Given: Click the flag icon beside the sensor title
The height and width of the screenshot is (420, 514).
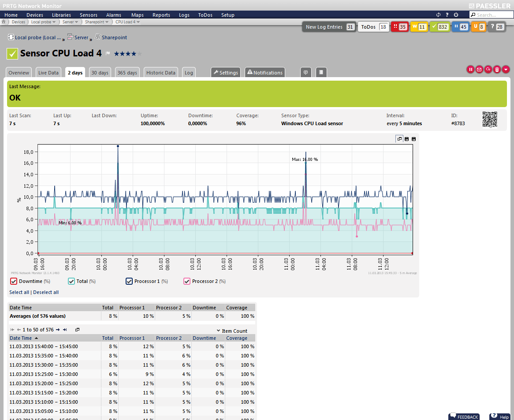Looking at the screenshot, I should tap(108, 53).
